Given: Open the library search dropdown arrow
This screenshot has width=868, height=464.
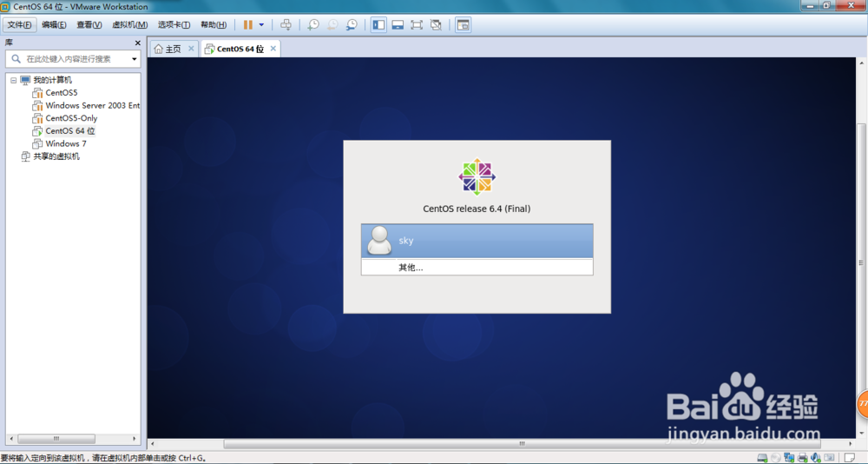Looking at the screenshot, I should pyautogui.click(x=135, y=59).
